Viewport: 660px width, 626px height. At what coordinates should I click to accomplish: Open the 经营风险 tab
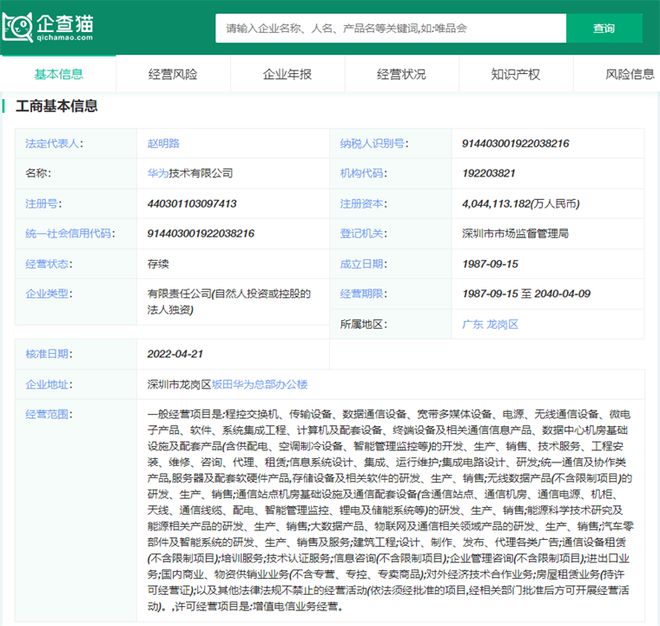173,75
